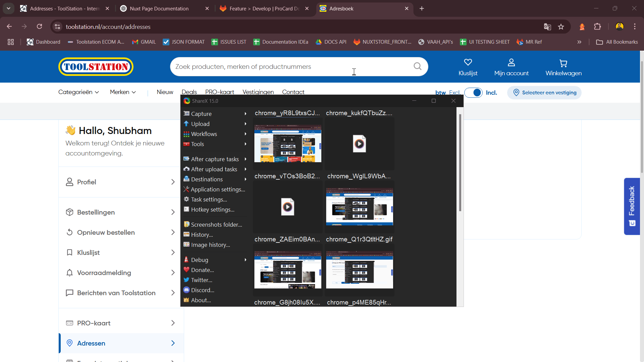Viewport: 644px width, 362px height.
Task: Click the Feedback side tab
Action: (632, 206)
